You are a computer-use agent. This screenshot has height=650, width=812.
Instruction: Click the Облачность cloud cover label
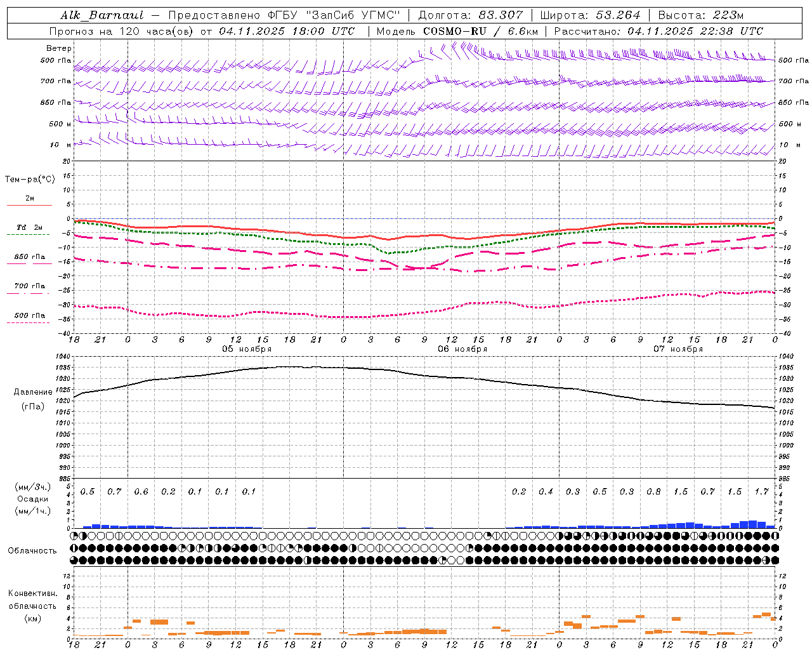coord(32,550)
